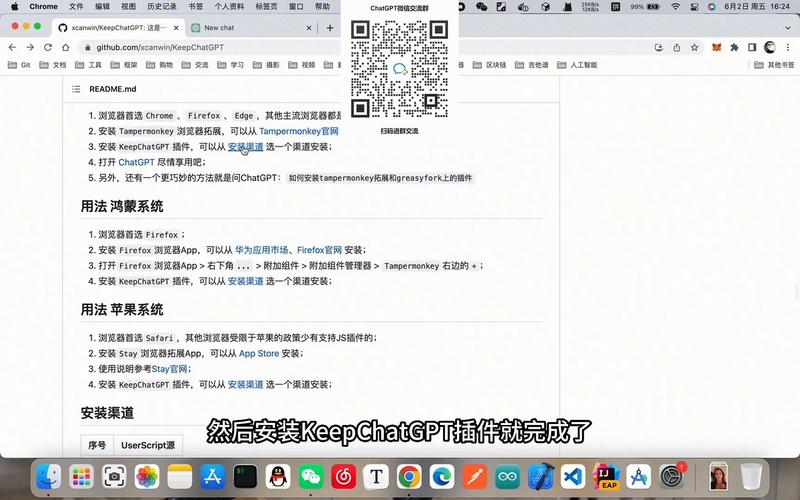800x500 pixels.
Task: Launch Visual Studio Code from the dock
Action: pyautogui.click(x=572, y=476)
